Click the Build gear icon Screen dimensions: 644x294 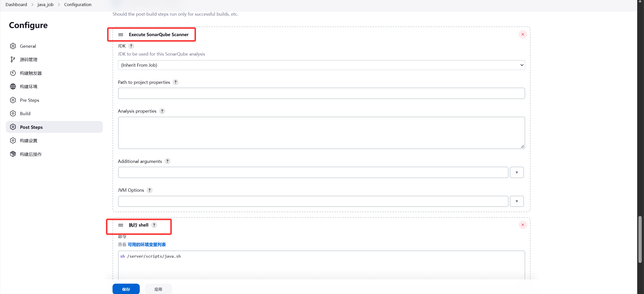click(13, 113)
